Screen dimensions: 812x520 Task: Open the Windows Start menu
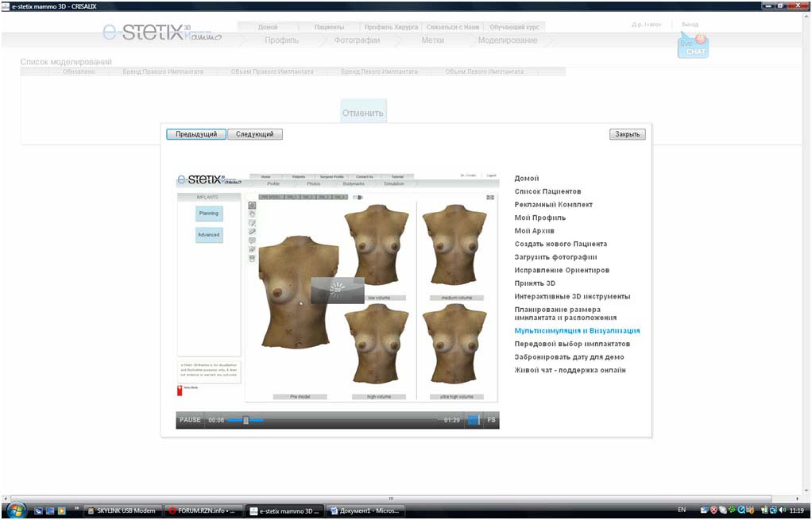pyautogui.click(x=17, y=510)
